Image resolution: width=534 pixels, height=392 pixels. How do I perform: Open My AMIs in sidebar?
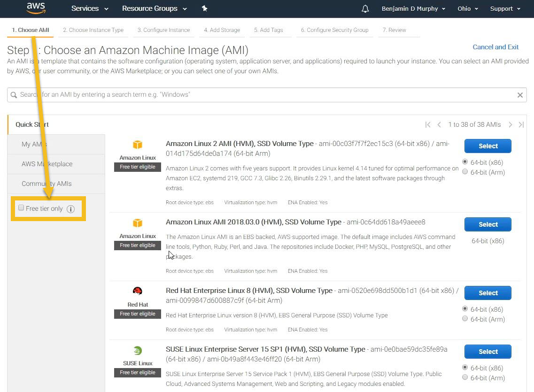pos(56,144)
